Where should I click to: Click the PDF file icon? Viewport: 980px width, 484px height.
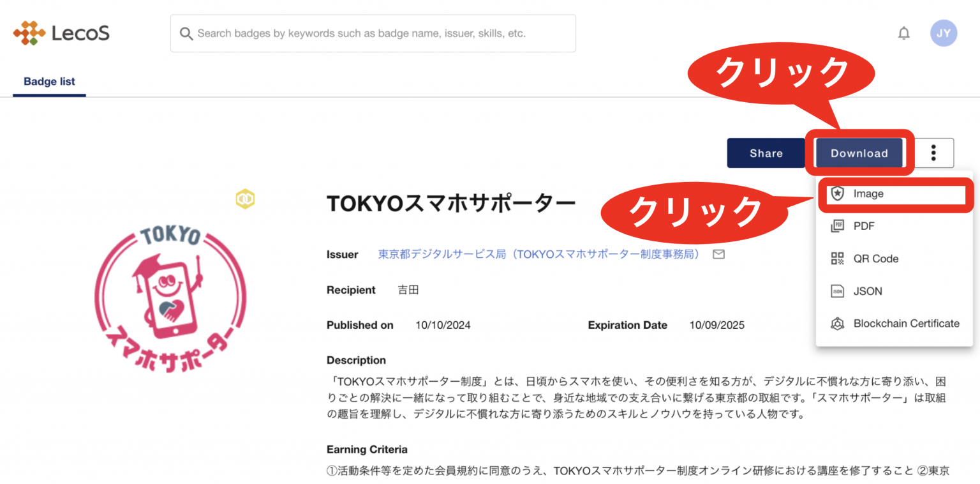[836, 226]
